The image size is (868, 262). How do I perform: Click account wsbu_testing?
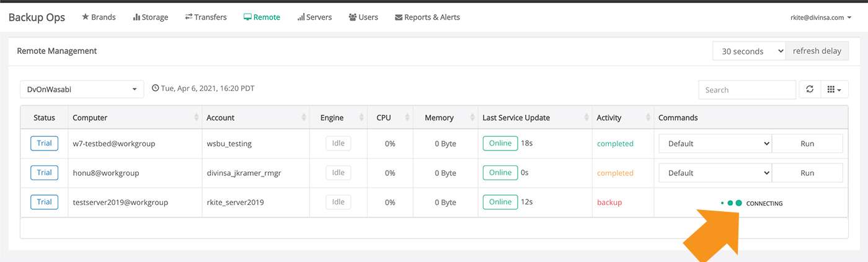click(229, 144)
